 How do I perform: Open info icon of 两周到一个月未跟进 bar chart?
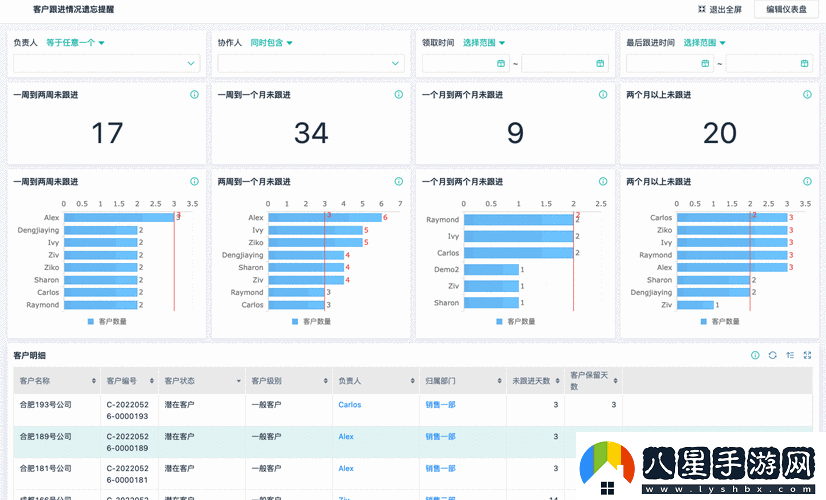[x=399, y=181]
